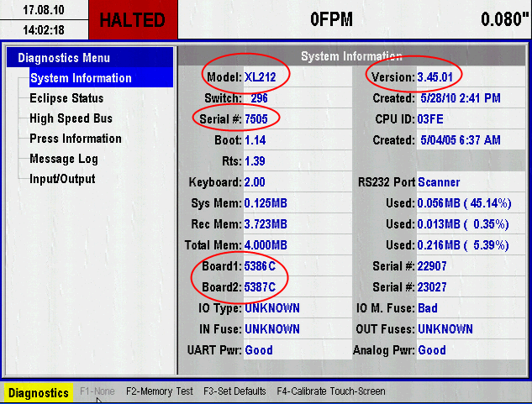
Task: Click the Total Mem value 4.000MB
Action: pos(266,245)
